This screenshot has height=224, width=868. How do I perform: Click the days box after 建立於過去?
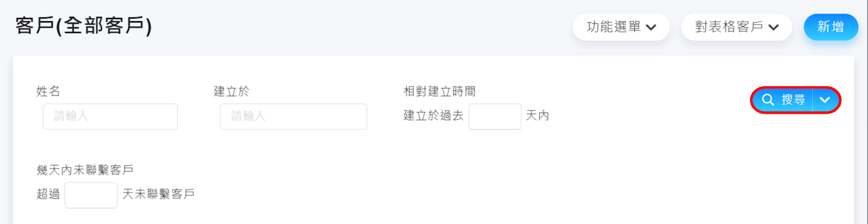[x=495, y=116]
